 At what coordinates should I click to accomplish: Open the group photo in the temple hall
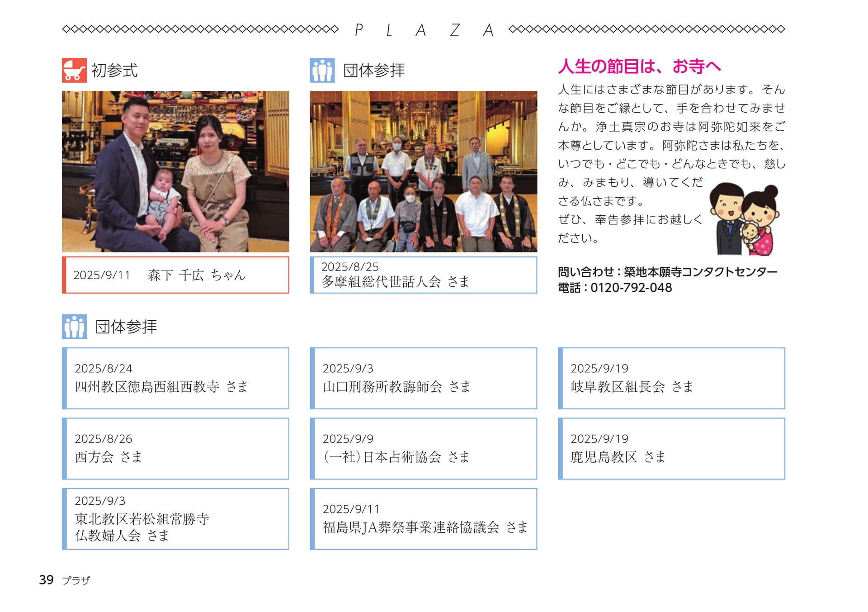pyautogui.click(x=424, y=171)
